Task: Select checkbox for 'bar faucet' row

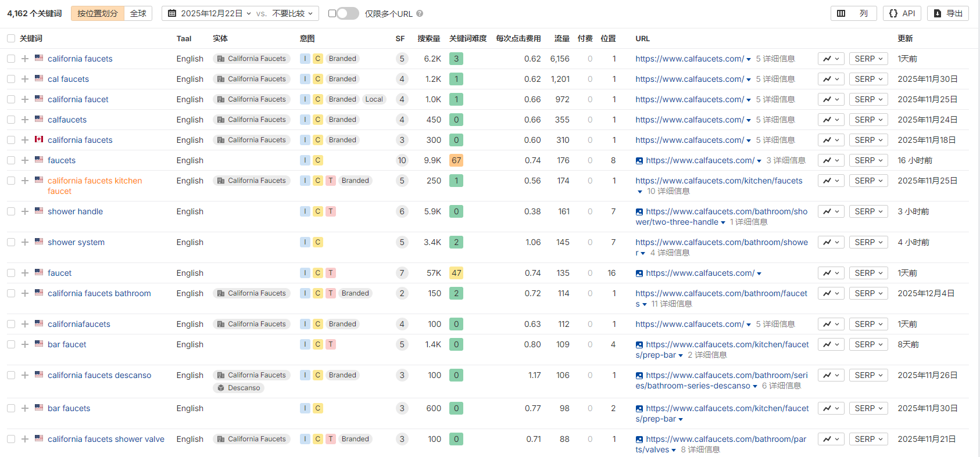Action: 11,344
